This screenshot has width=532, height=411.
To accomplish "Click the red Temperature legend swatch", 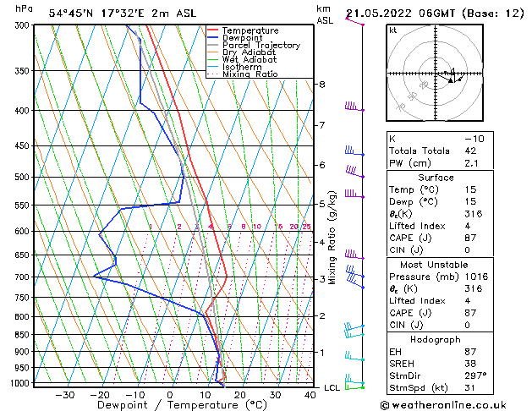I will click(212, 30).
